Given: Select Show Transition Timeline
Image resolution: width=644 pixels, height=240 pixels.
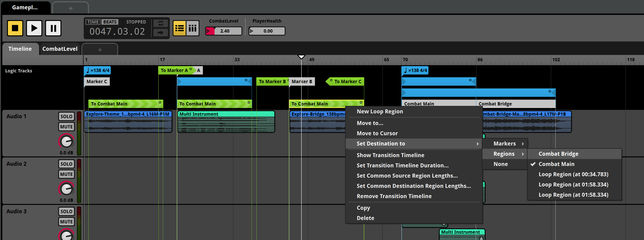Looking at the screenshot, I should 414,155.
